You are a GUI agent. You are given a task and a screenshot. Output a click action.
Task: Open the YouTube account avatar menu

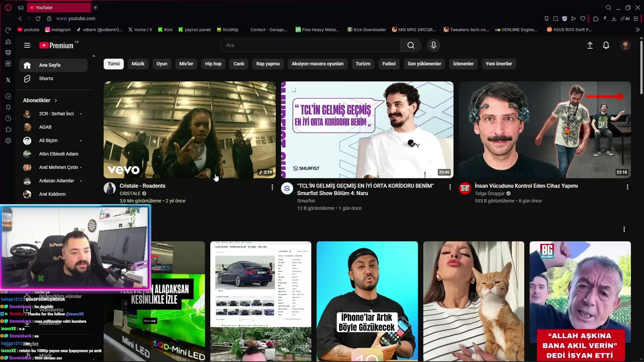click(625, 45)
